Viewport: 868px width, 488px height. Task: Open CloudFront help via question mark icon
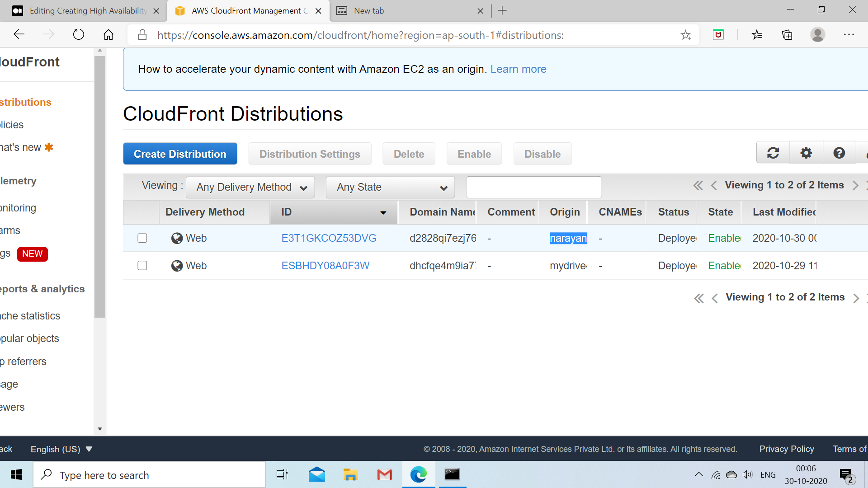tap(839, 153)
